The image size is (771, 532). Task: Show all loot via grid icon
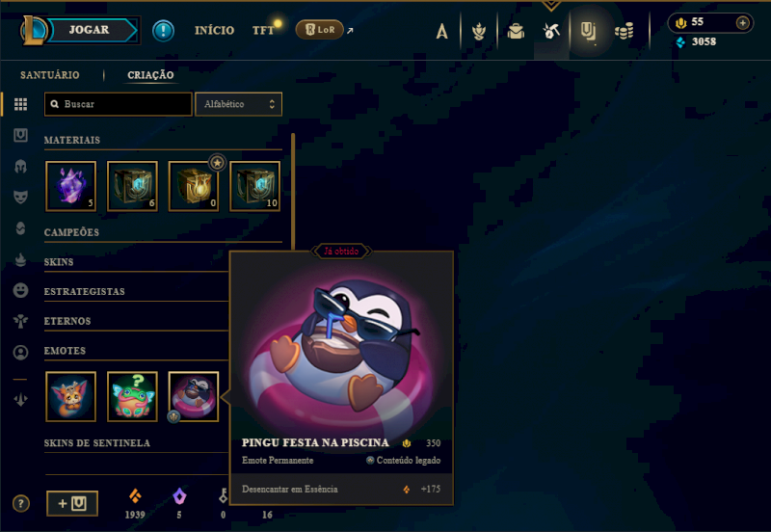pyautogui.click(x=20, y=104)
